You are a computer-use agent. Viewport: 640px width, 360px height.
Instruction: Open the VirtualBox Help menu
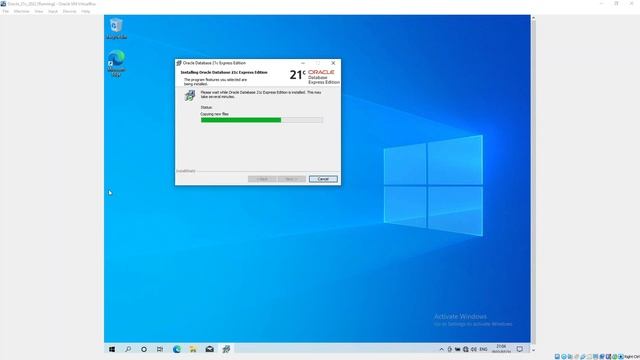point(85,11)
